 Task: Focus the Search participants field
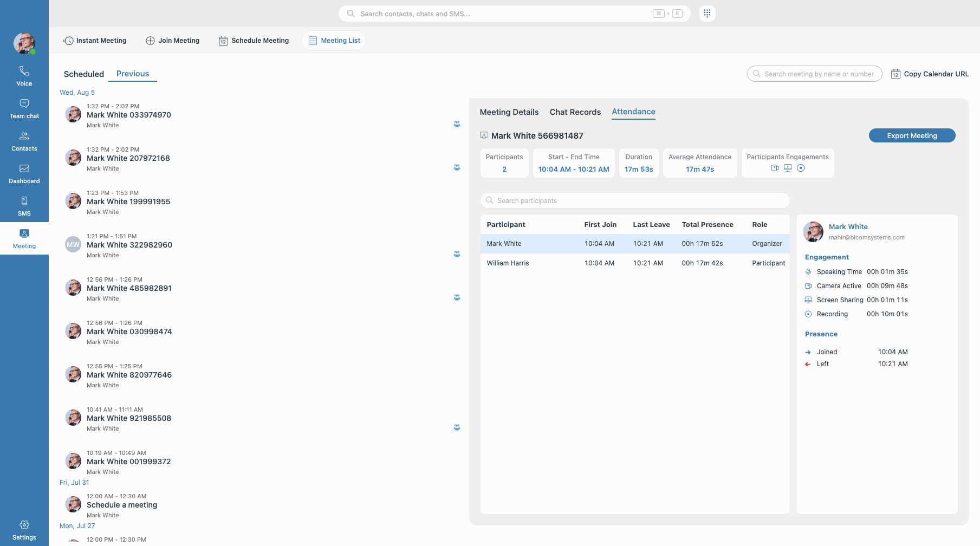pyautogui.click(x=635, y=200)
